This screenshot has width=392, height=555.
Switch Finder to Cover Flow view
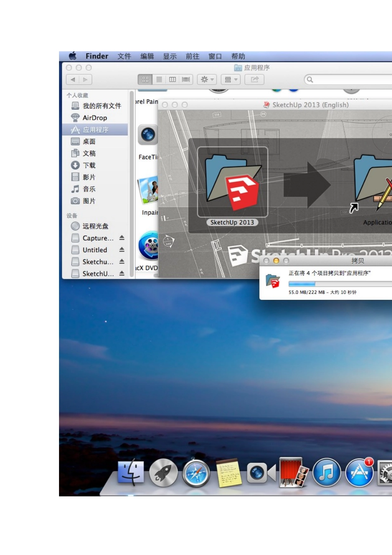186,80
